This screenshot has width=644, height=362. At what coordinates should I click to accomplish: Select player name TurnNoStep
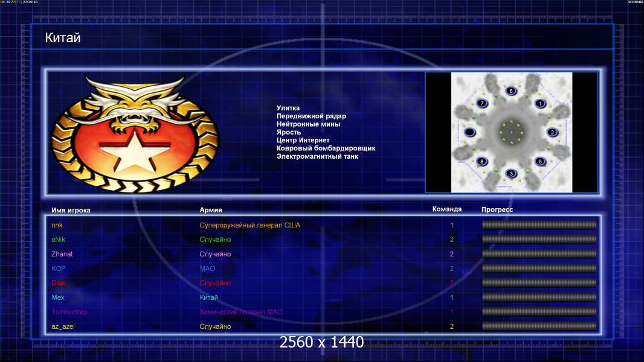(69, 312)
